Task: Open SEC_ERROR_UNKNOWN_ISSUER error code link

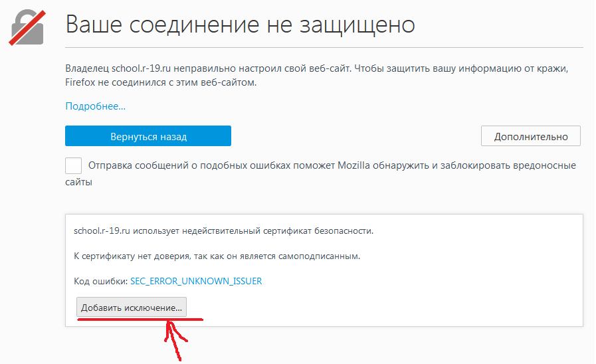Action: click(x=196, y=281)
